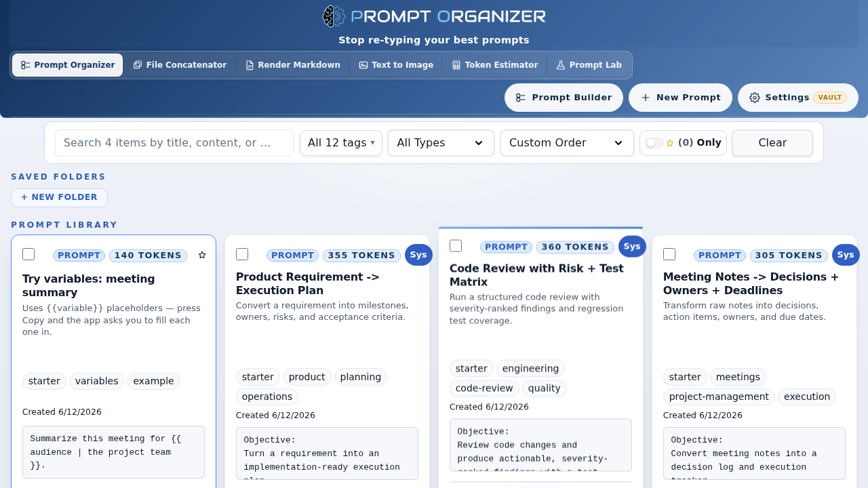Click the example tag
The height and width of the screenshot is (488, 868).
(153, 381)
